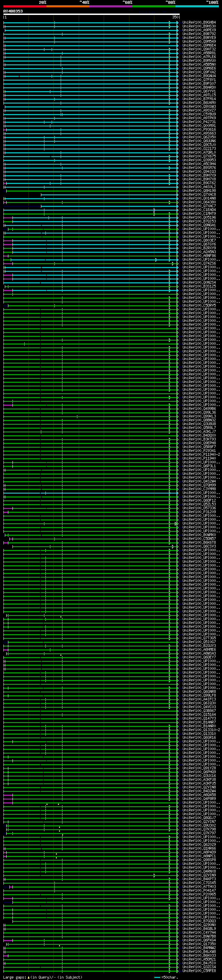
Task: Open hit UniRef100_B9HS30
Action: click(199, 26)
